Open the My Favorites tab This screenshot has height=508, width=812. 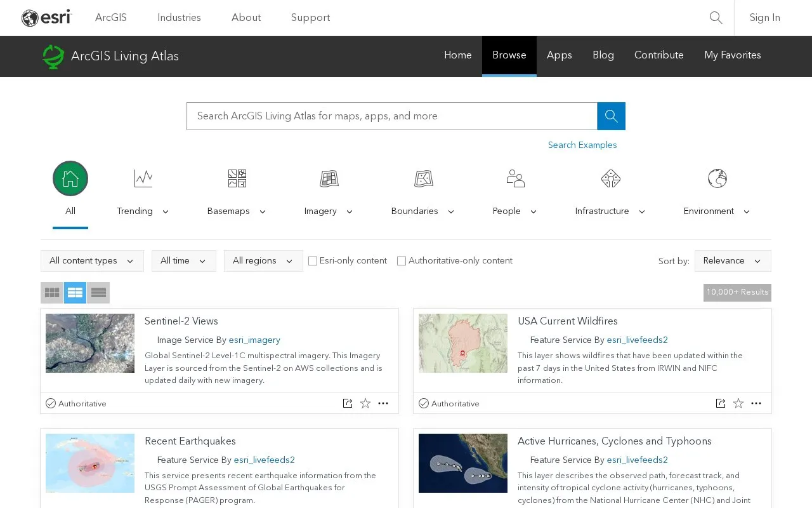click(x=733, y=55)
